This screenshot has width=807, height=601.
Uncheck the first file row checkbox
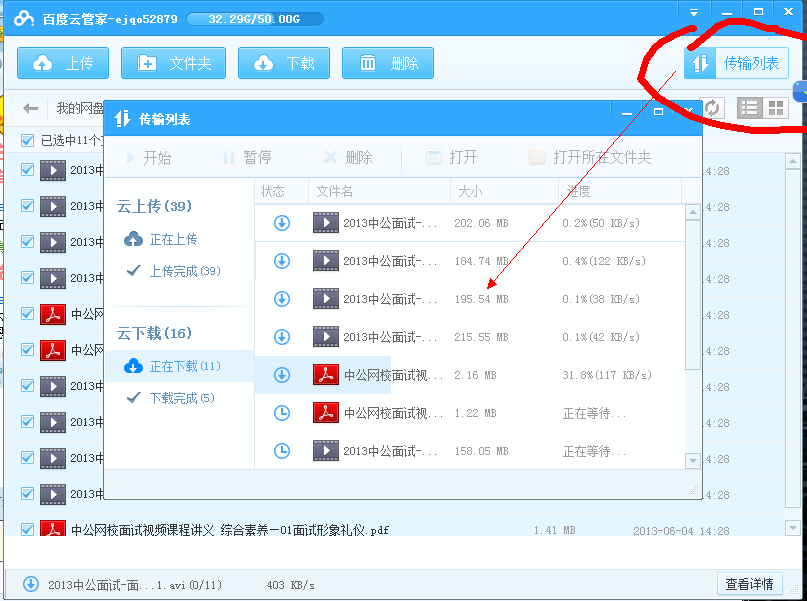coord(27,170)
